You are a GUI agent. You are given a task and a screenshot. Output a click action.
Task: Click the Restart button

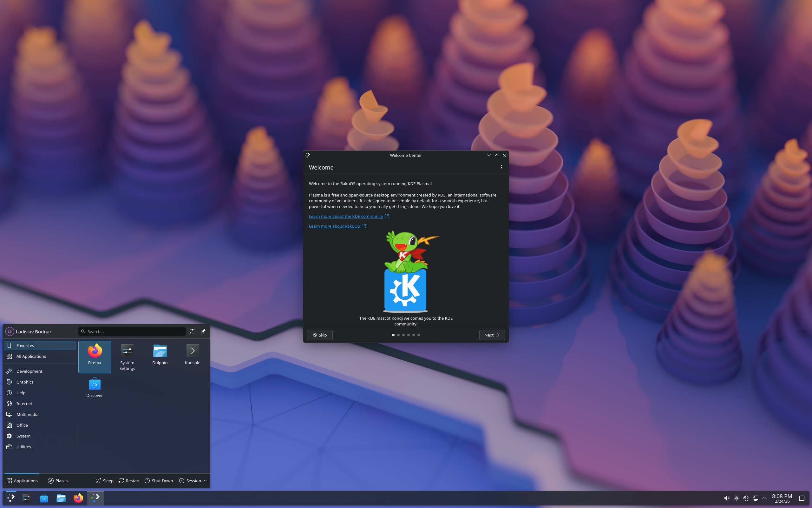(x=129, y=481)
